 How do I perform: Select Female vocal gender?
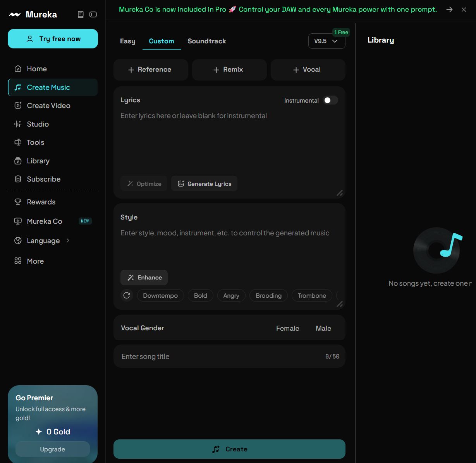(288, 328)
